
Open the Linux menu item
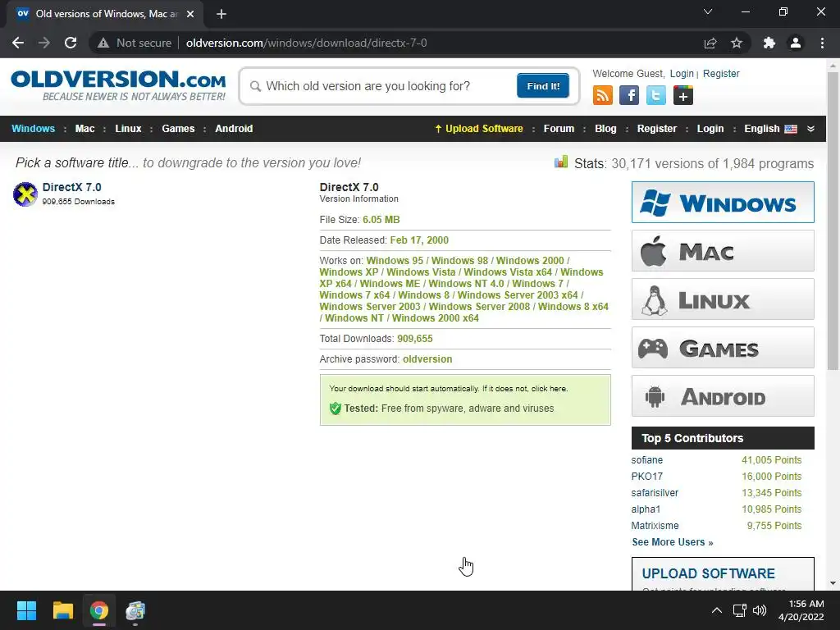[x=128, y=129]
